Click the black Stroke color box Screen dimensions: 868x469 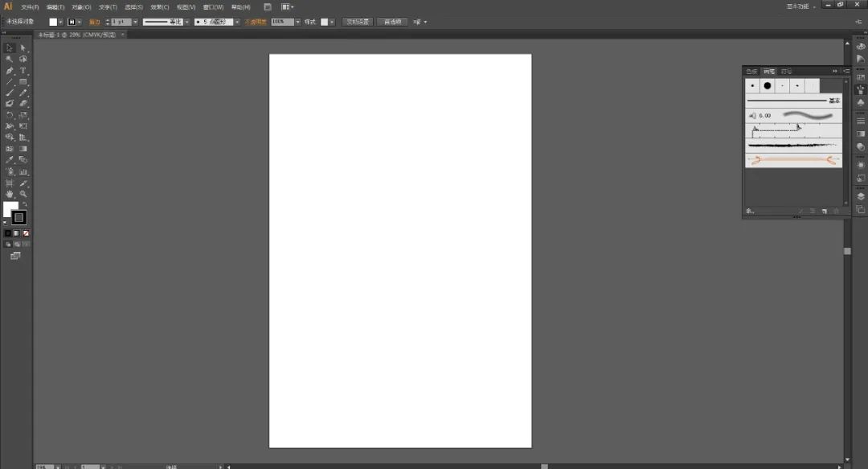(x=18, y=217)
